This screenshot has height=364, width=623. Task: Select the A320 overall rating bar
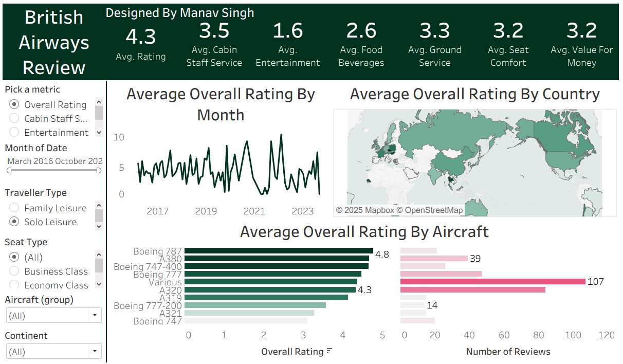(x=270, y=290)
